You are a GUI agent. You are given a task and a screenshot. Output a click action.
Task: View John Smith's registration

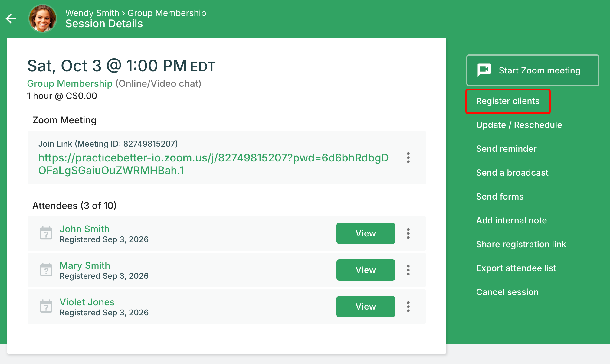(x=366, y=233)
